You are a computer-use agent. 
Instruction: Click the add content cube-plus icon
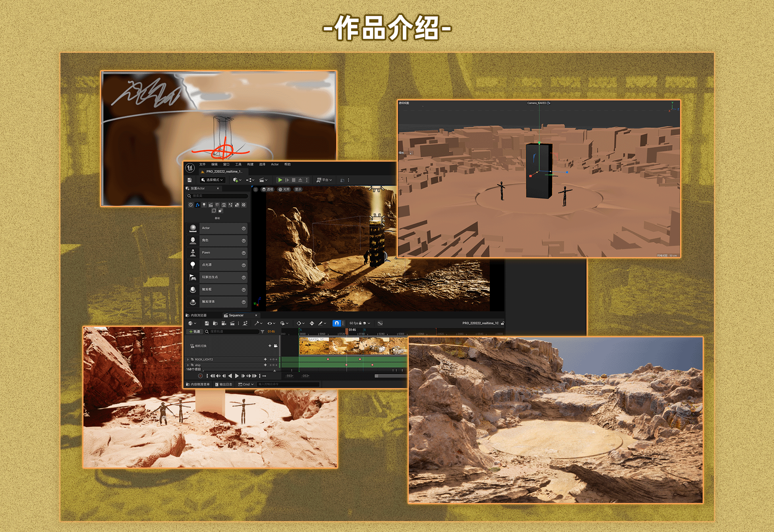[x=235, y=180]
